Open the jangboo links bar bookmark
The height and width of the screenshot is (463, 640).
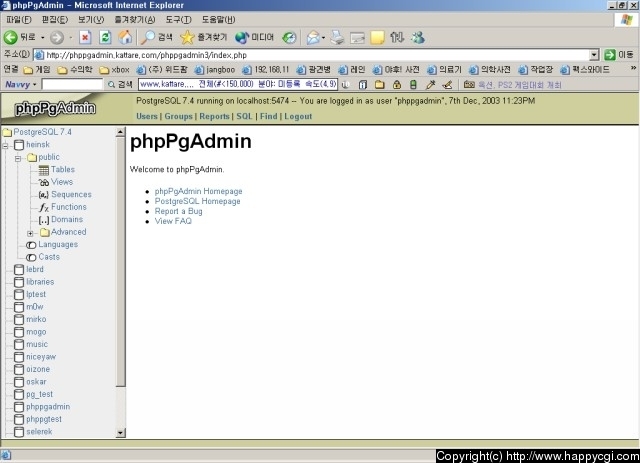tap(215, 70)
